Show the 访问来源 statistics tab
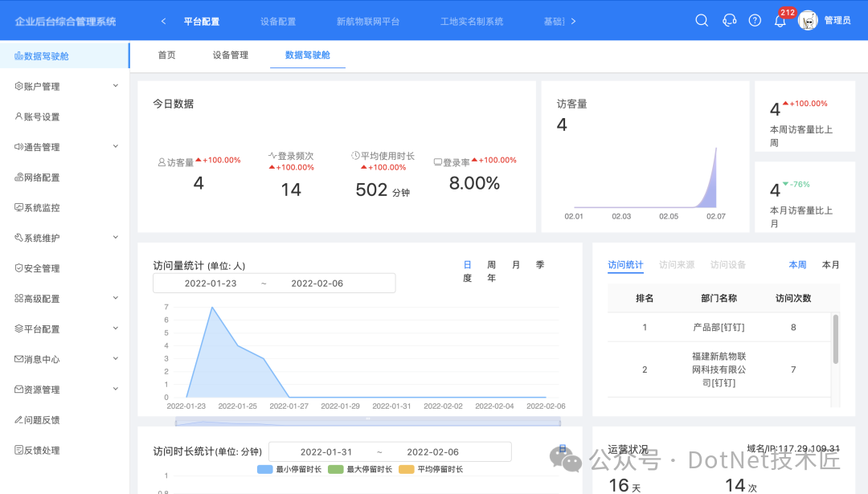 [x=677, y=265]
